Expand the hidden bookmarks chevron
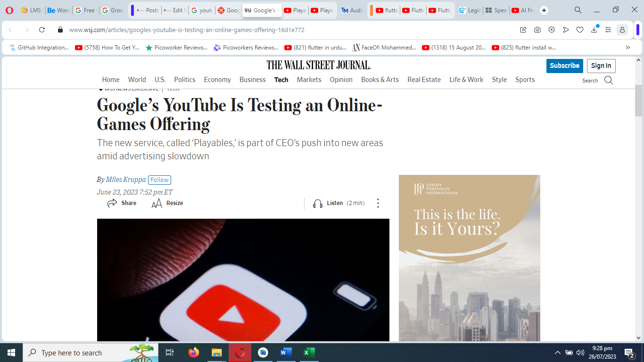Viewport: 644px width, 362px height. pyautogui.click(x=627, y=48)
